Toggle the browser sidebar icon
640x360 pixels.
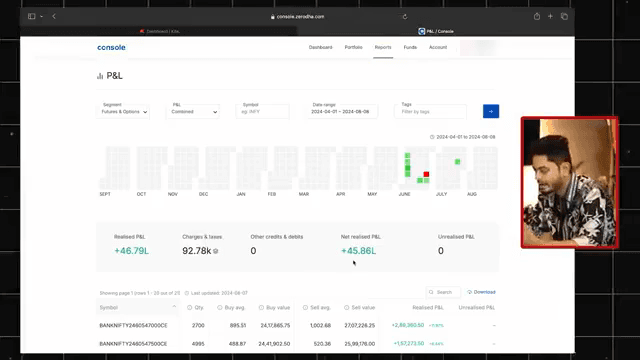click(31, 16)
